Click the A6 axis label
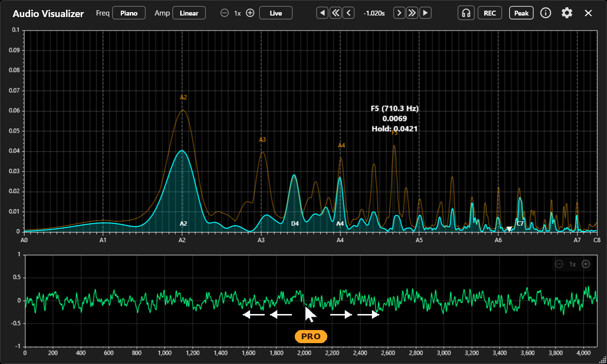 498,240
